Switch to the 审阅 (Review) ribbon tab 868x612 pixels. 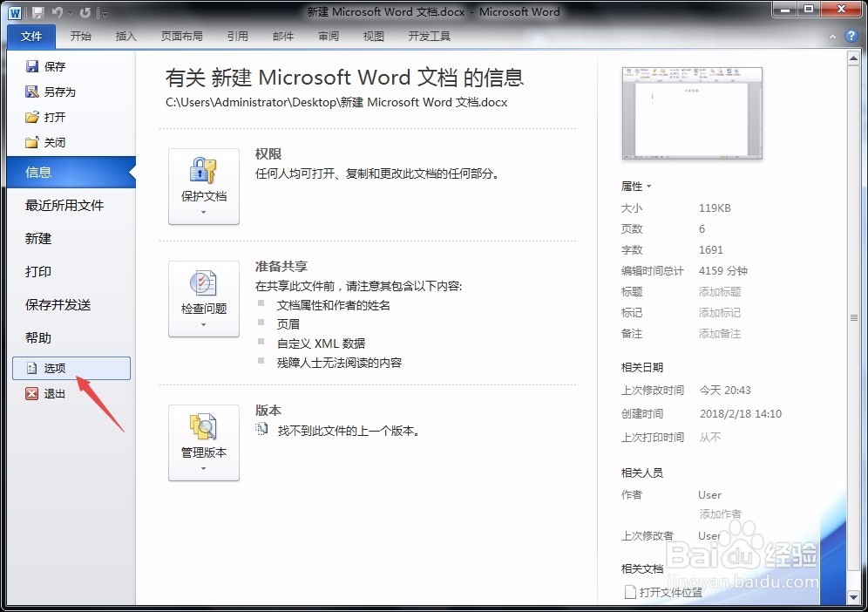[328, 36]
